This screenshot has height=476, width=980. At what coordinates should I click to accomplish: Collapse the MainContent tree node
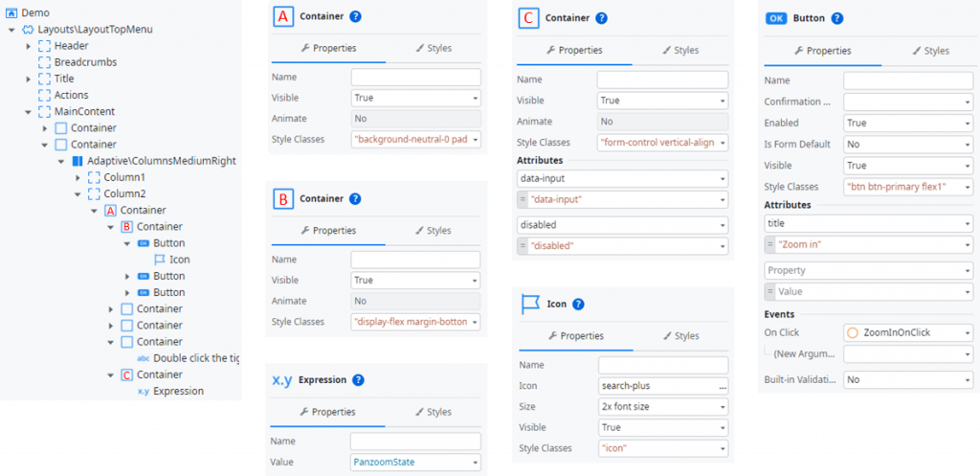tap(29, 112)
